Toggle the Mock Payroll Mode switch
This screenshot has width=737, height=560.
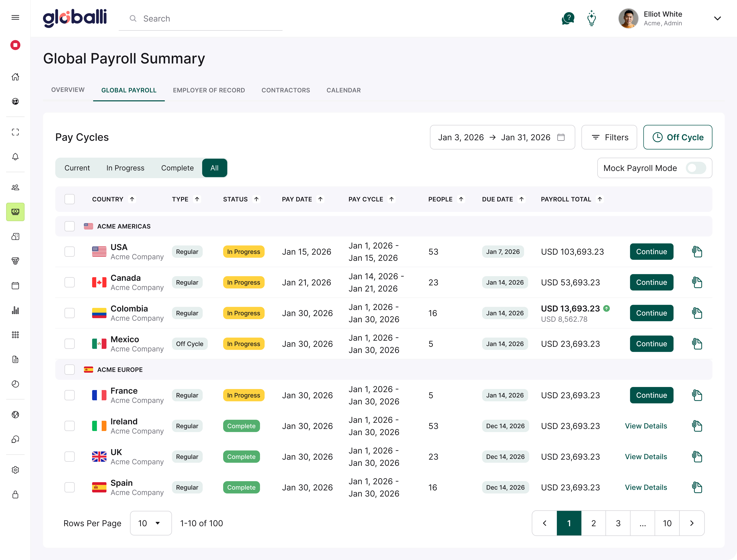click(x=696, y=168)
